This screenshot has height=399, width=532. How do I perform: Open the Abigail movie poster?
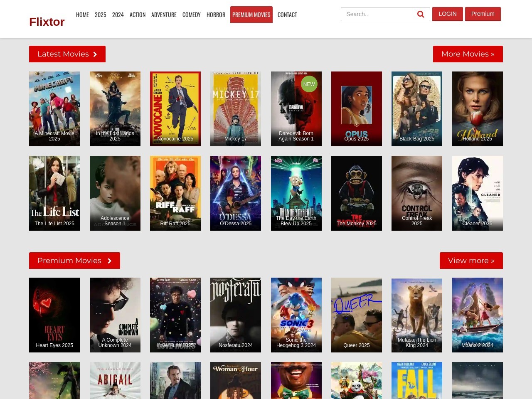(x=115, y=381)
